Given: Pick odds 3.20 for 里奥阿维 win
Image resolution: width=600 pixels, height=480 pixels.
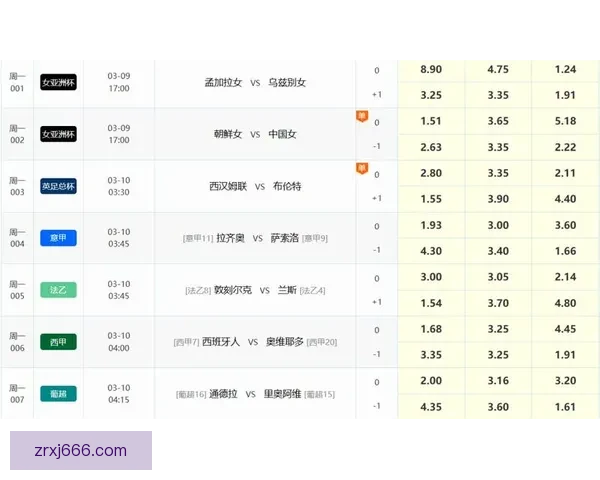Looking at the screenshot, I should pos(566,381).
